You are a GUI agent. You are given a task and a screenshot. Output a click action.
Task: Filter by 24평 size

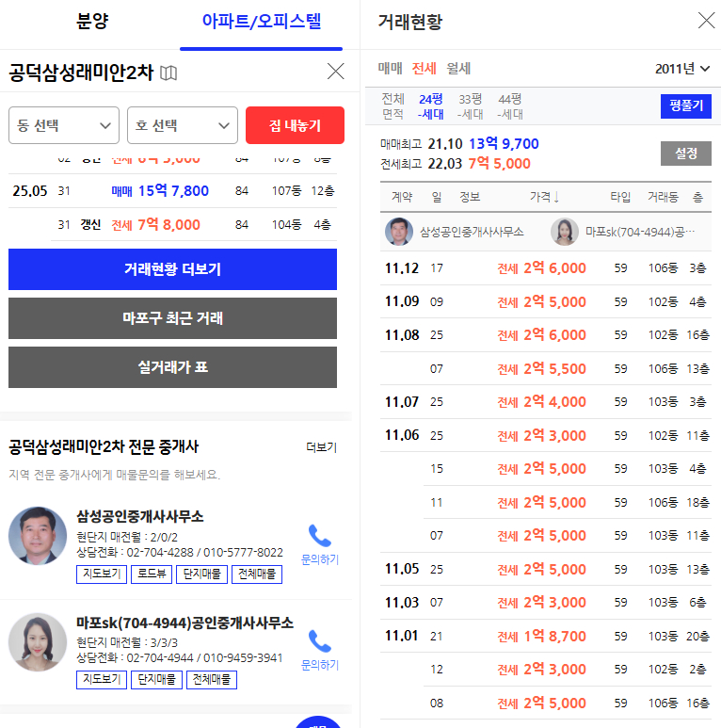coord(430,106)
